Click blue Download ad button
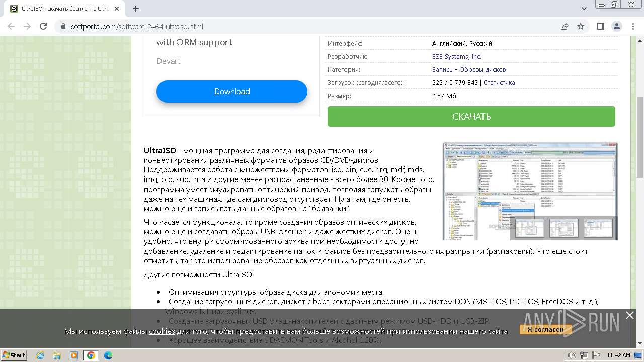The image size is (644, 362). (x=232, y=91)
